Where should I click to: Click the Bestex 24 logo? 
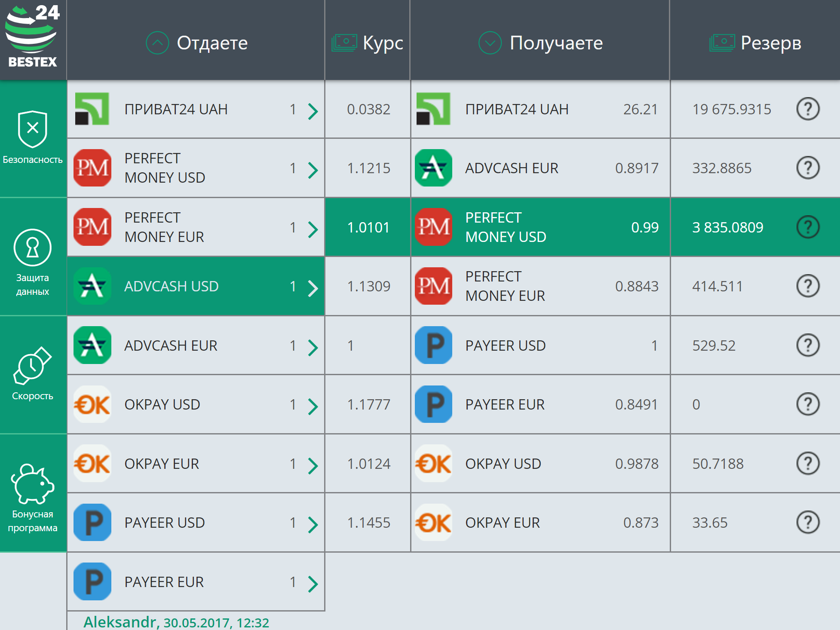coord(32,37)
